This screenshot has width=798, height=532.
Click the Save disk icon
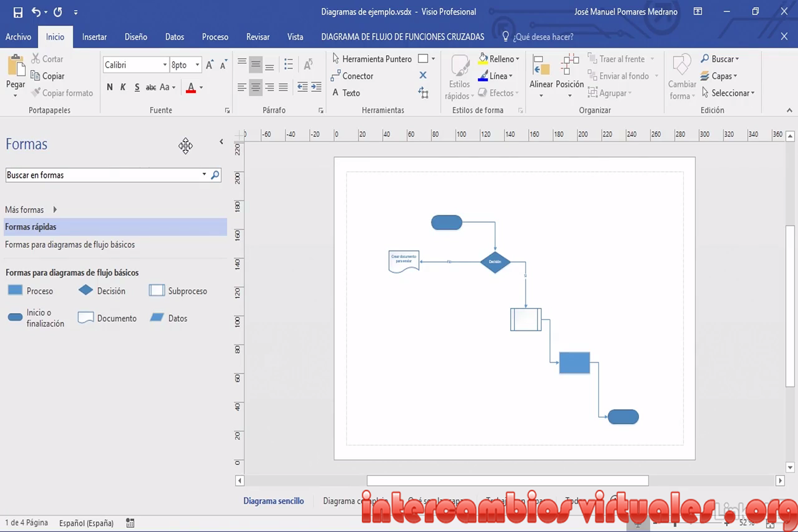point(18,12)
